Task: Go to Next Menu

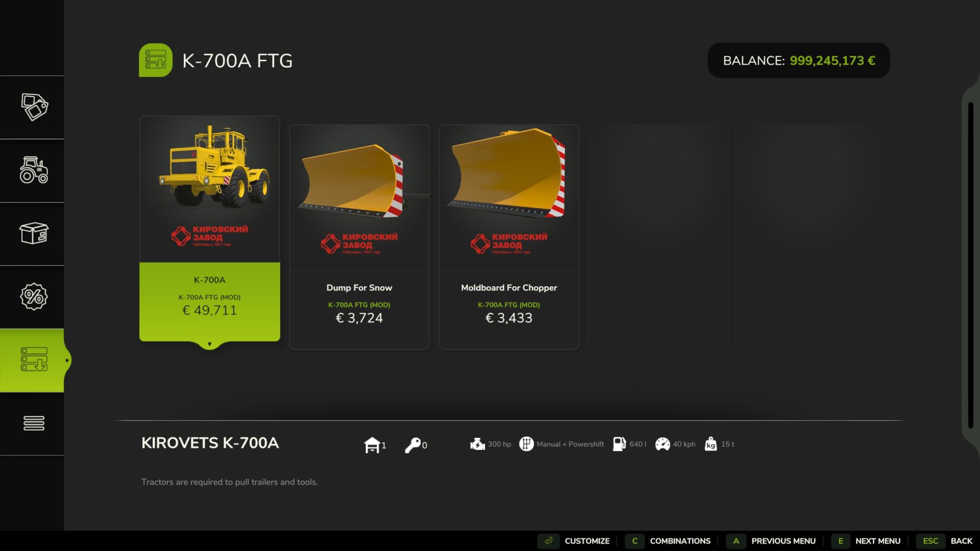Action: click(867, 541)
